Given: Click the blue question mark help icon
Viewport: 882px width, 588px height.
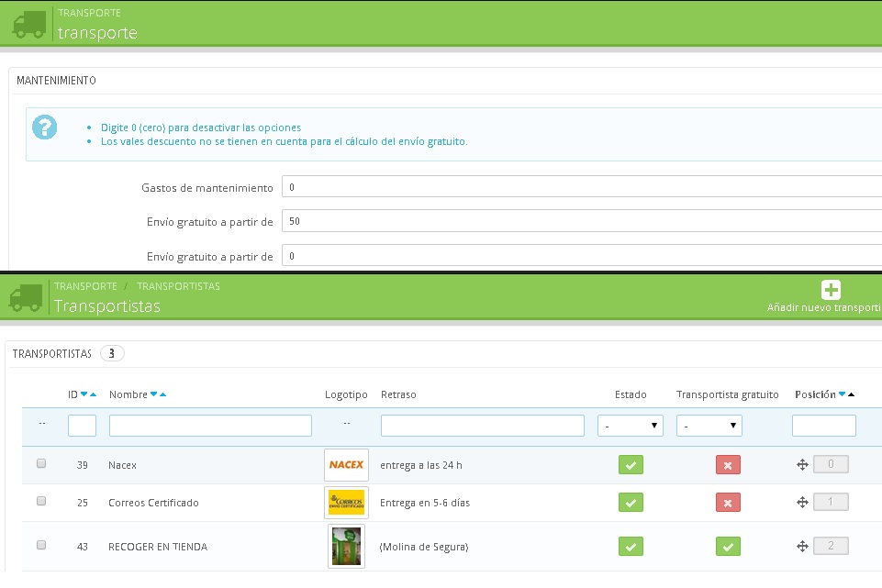Looking at the screenshot, I should coord(44,127).
